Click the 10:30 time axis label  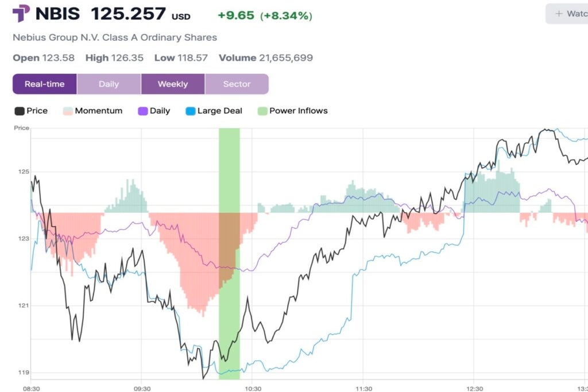coord(252,387)
